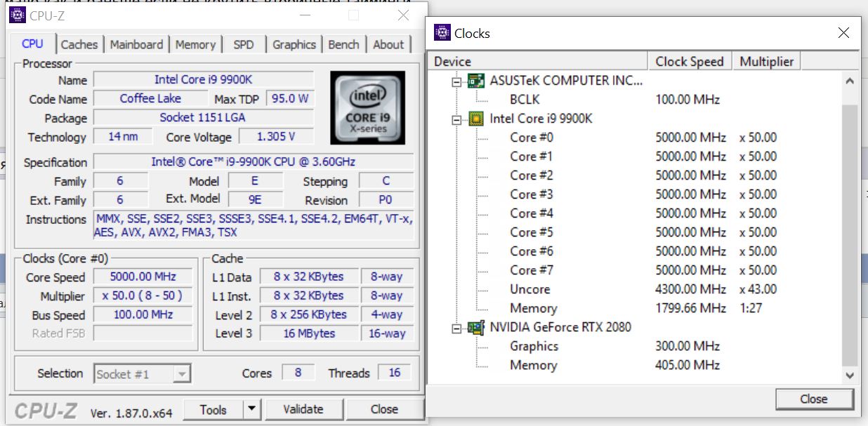The width and height of the screenshot is (868, 426).
Task: Collapse the ASUSTeK COMPUTER INC tree node
Action: click(456, 81)
